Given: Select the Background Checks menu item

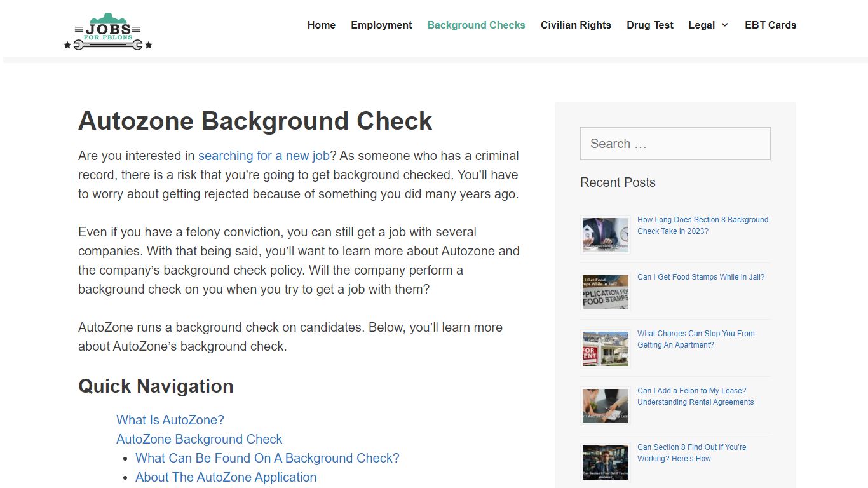Looking at the screenshot, I should (476, 25).
